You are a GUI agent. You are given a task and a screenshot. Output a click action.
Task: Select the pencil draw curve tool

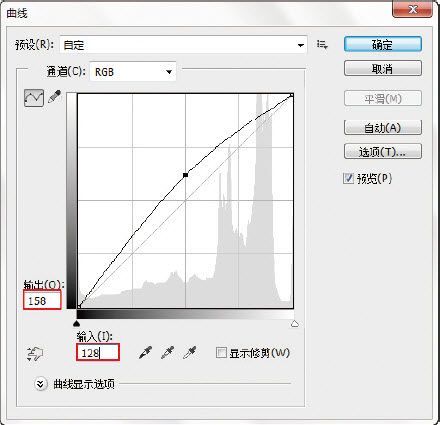tap(55, 97)
